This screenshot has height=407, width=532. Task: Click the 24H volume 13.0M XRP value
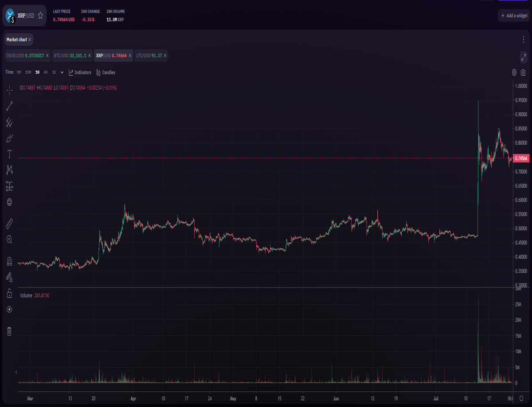pyautogui.click(x=115, y=20)
